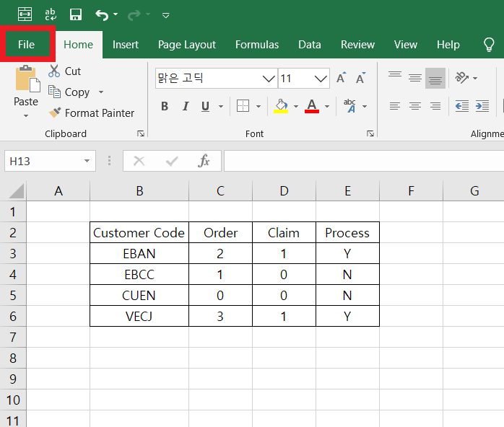Expand the Font Color palette arrow

click(327, 106)
